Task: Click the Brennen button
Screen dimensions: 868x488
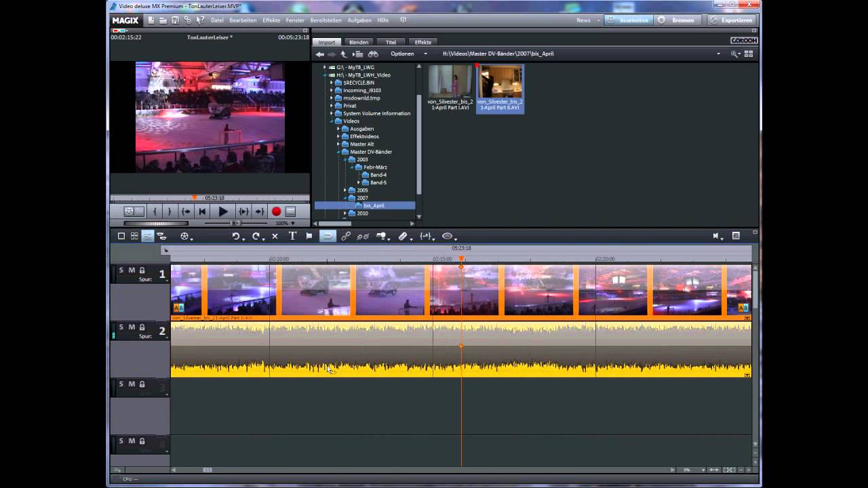Action: click(677, 20)
